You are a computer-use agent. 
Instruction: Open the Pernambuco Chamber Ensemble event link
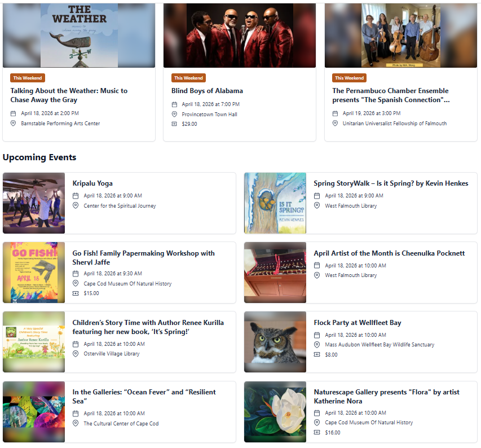tap(391, 95)
